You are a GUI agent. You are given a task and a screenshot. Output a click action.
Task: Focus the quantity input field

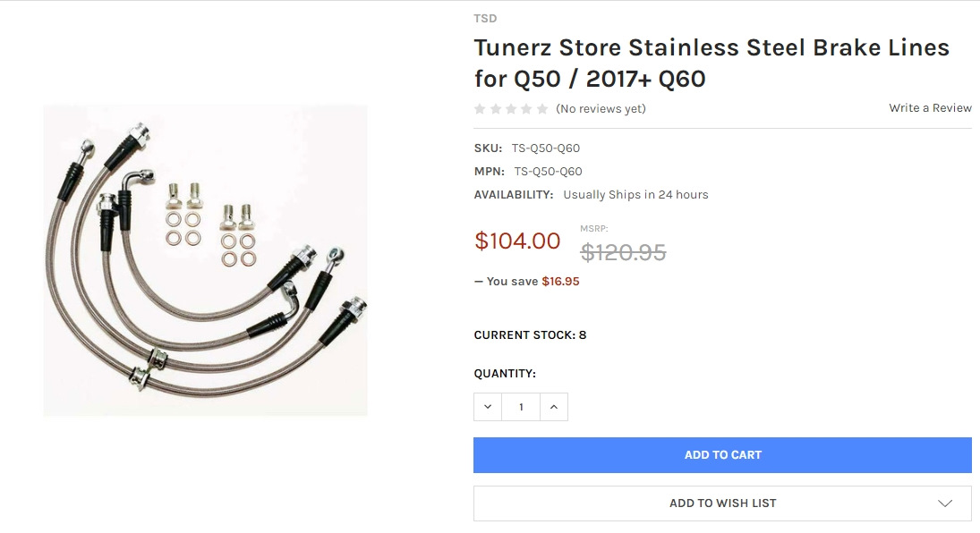point(520,407)
